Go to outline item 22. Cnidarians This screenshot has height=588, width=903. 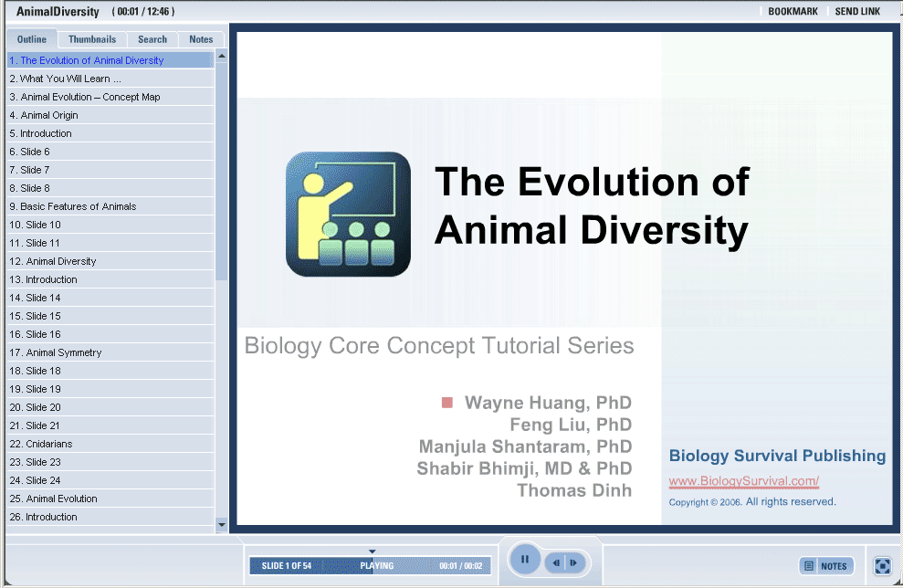click(x=47, y=444)
